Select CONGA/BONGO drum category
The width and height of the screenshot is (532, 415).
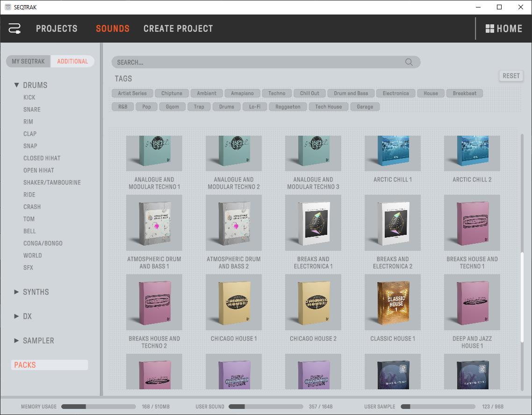tap(43, 243)
